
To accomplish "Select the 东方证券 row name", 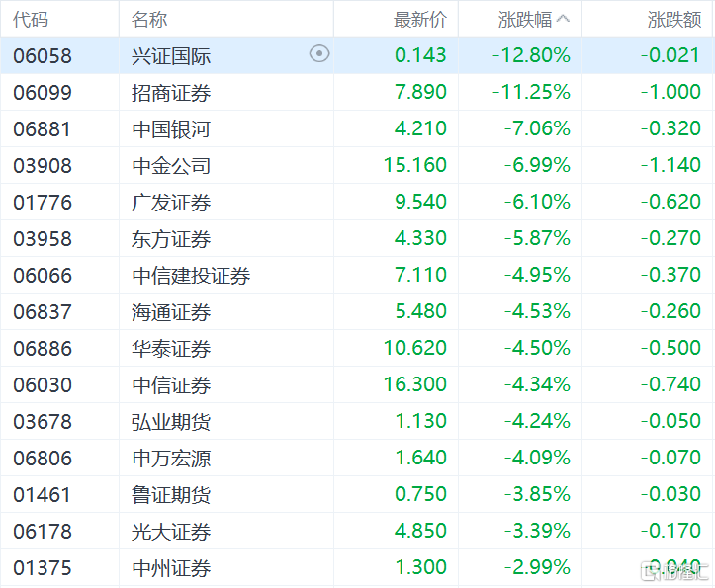I will tap(171, 239).
